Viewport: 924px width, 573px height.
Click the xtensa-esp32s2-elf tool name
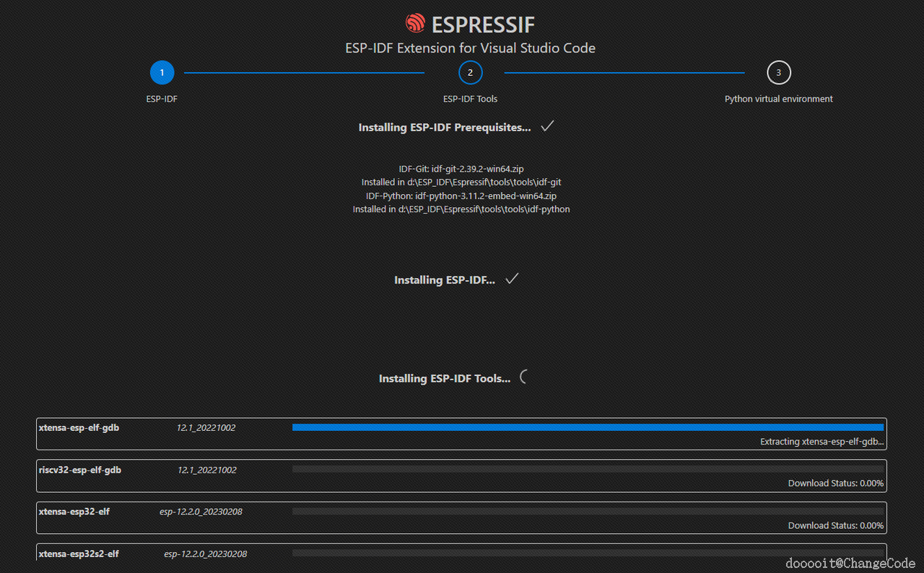[x=79, y=554]
